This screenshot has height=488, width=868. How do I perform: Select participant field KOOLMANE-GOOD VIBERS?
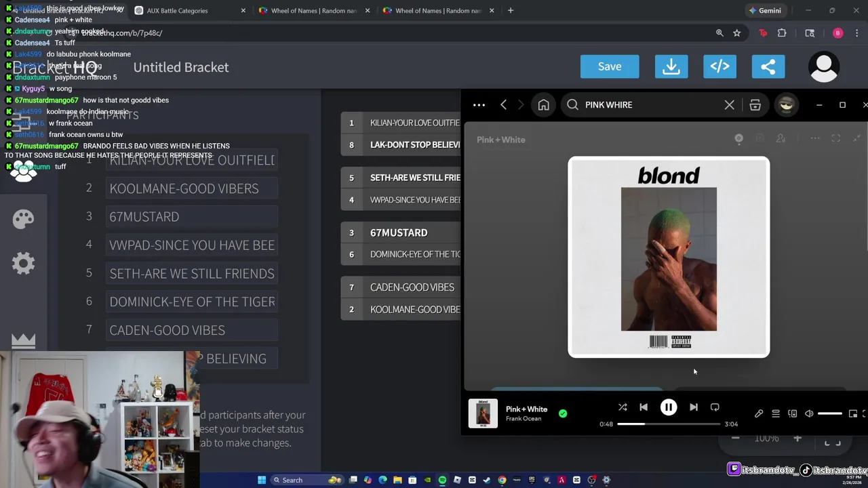(x=192, y=188)
